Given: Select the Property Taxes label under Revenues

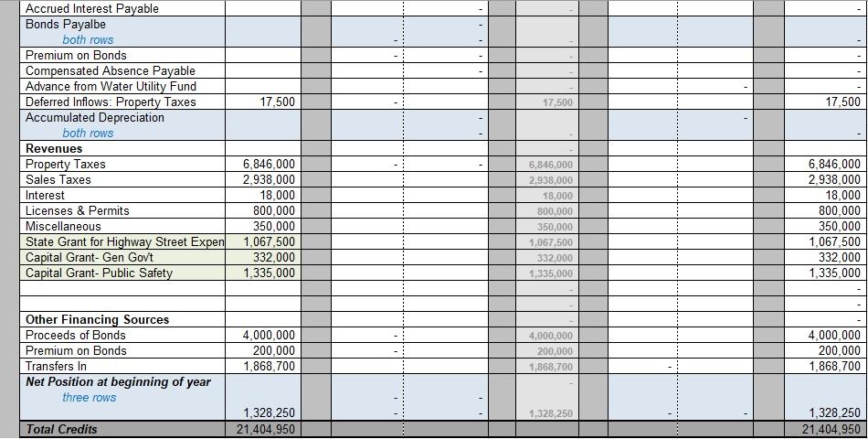Looking at the screenshot, I should tap(65, 164).
